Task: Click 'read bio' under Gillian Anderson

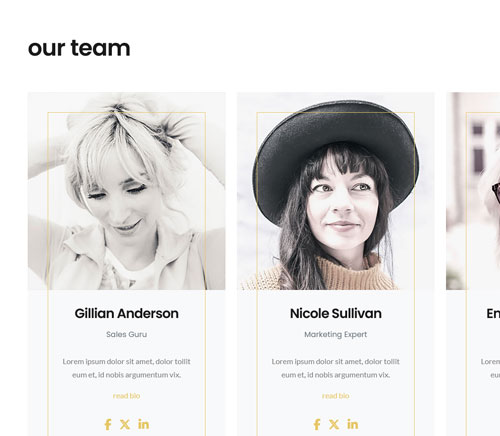Action: click(126, 396)
